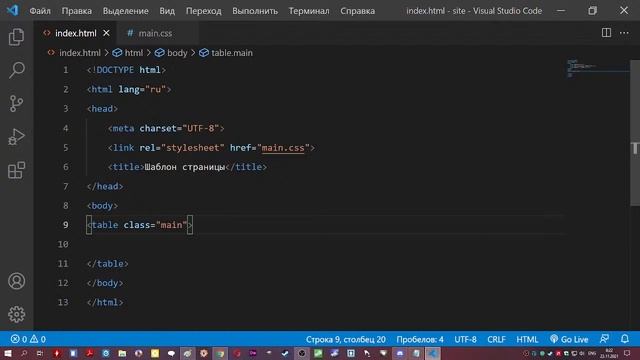640x360 pixels.
Task: Click the closing </head> tag
Action: pos(105,187)
